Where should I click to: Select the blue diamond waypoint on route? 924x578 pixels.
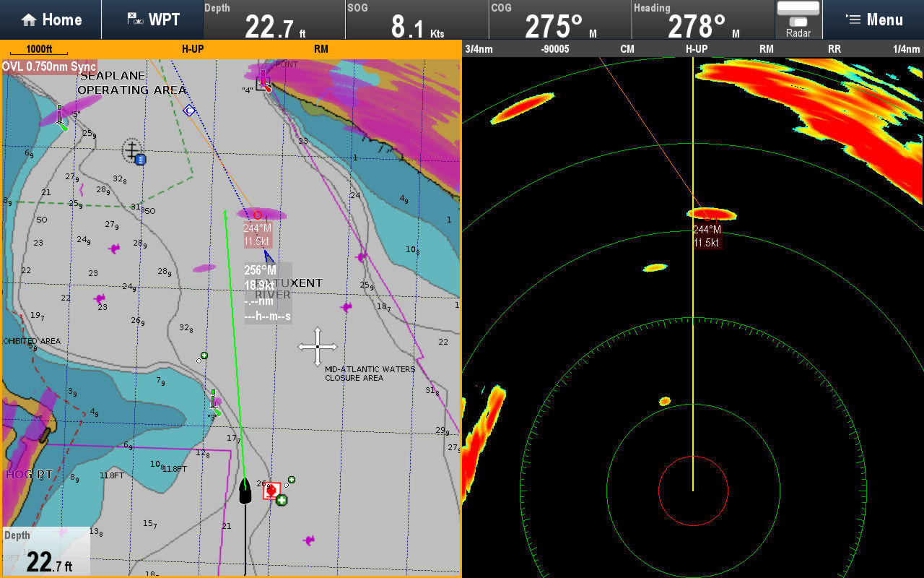pyautogui.click(x=189, y=111)
